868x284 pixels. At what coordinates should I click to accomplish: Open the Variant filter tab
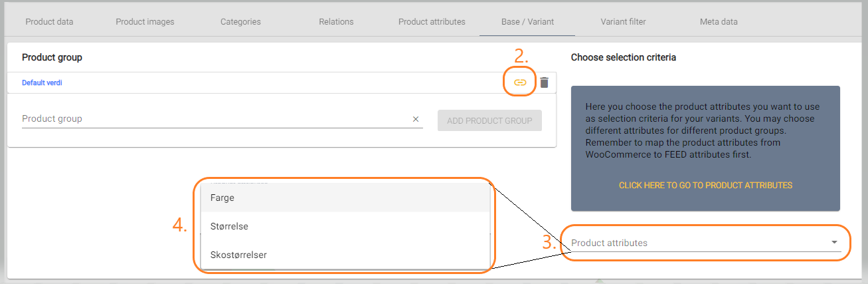[623, 22]
